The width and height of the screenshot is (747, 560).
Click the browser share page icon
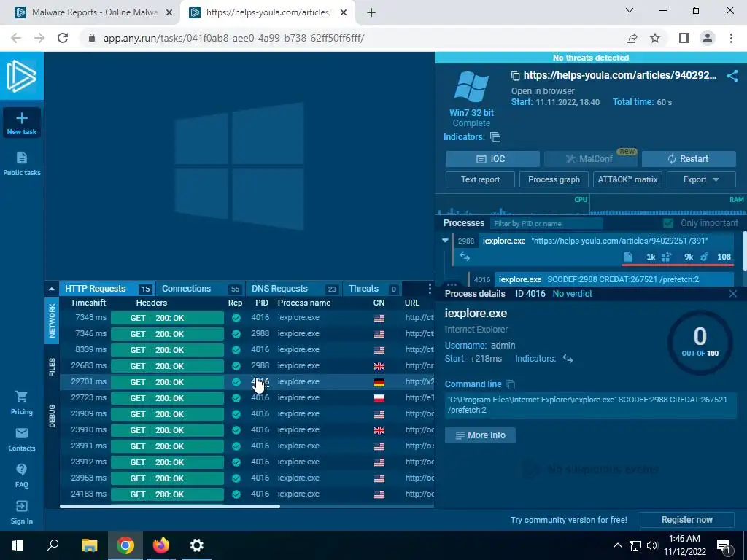(x=632, y=38)
